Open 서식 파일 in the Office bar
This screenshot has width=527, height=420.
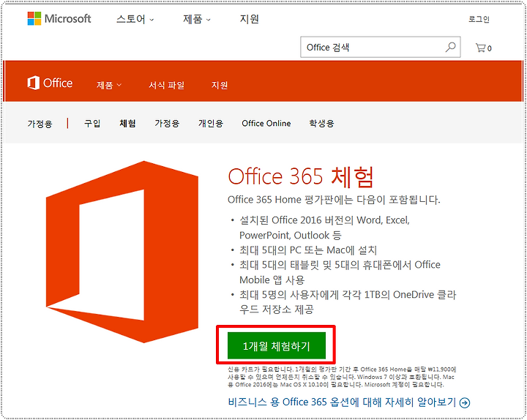pyautogui.click(x=167, y=85)
